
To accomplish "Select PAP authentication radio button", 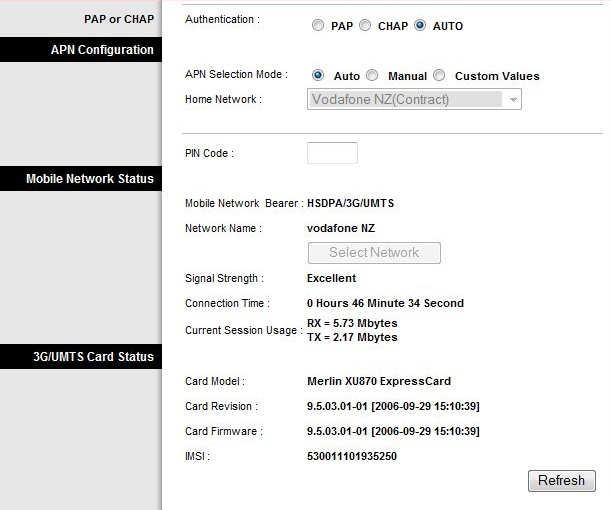I will pos(318,26).
